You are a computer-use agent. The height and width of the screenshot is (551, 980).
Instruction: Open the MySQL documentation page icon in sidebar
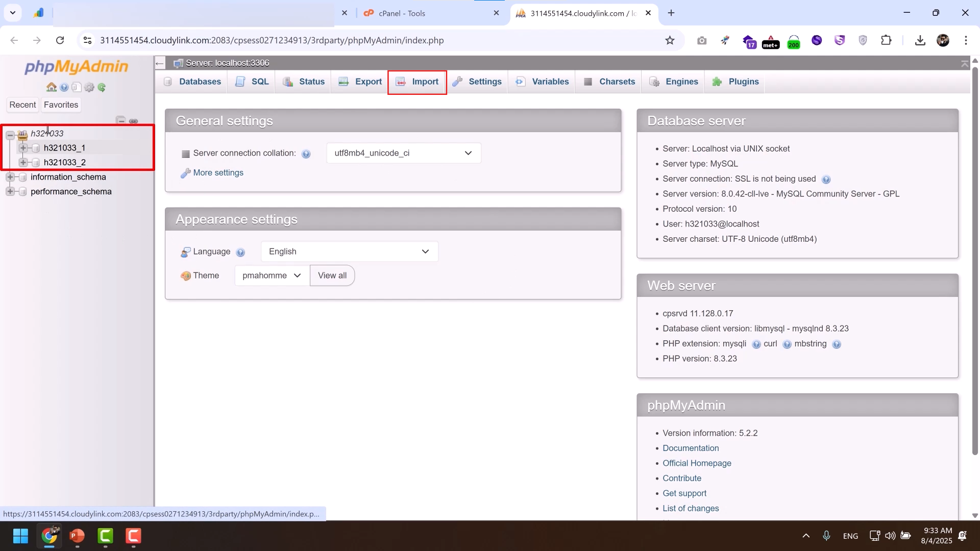(x=76, y=87)
